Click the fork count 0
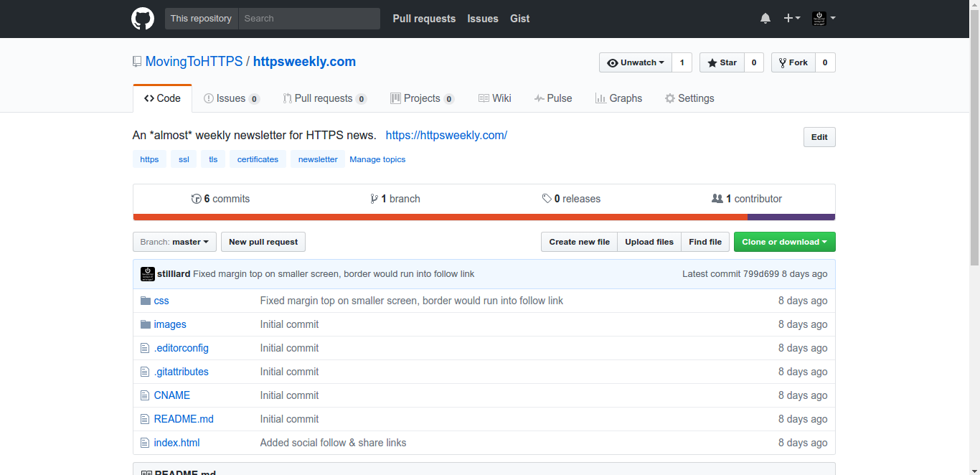 [x=825, y=62]
